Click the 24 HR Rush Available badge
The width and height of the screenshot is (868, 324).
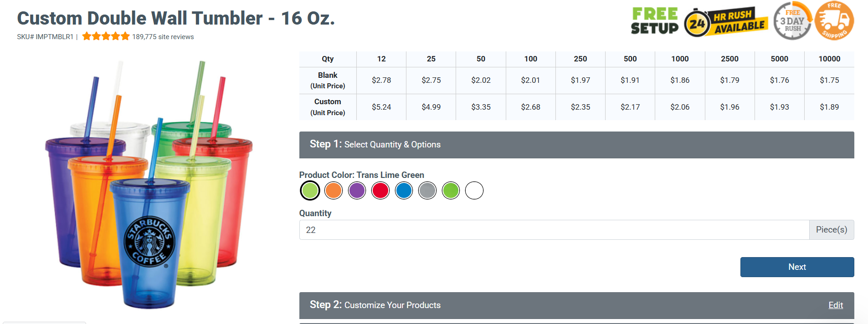tap(726, 22)
